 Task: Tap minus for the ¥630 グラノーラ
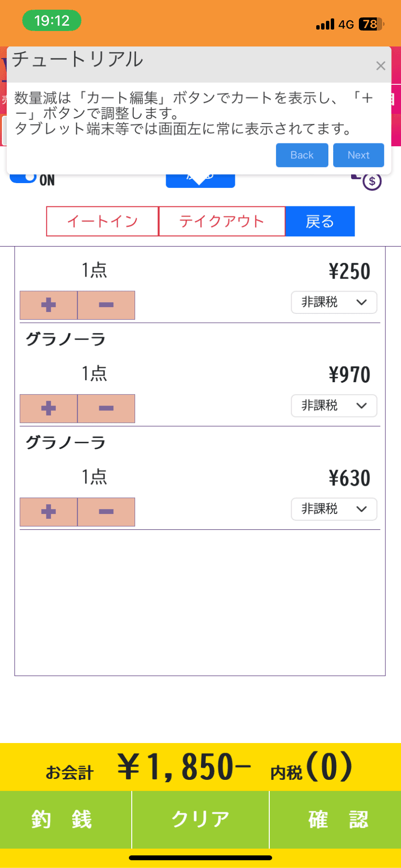click(106, 512)
